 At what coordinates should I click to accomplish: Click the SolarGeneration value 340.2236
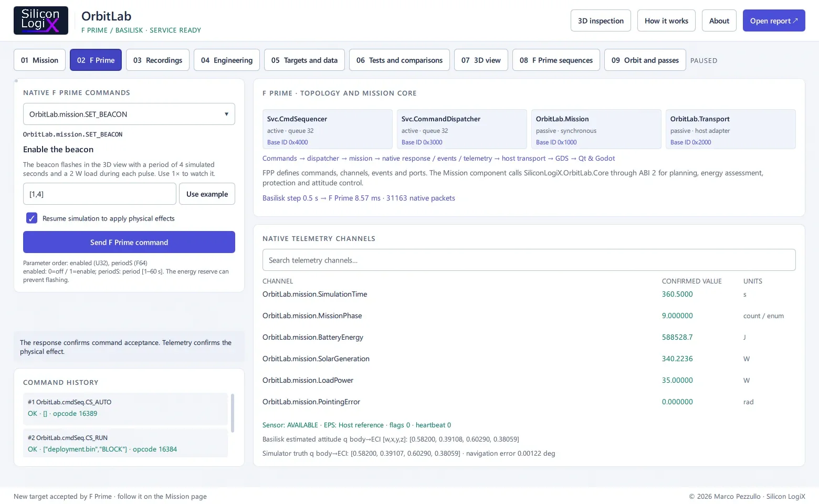(x=677, y=359)
